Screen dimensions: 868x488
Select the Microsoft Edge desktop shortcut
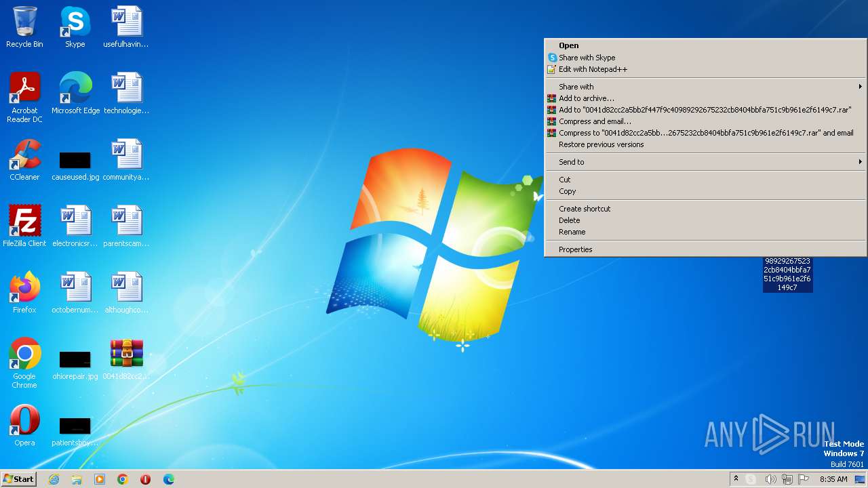75,94
